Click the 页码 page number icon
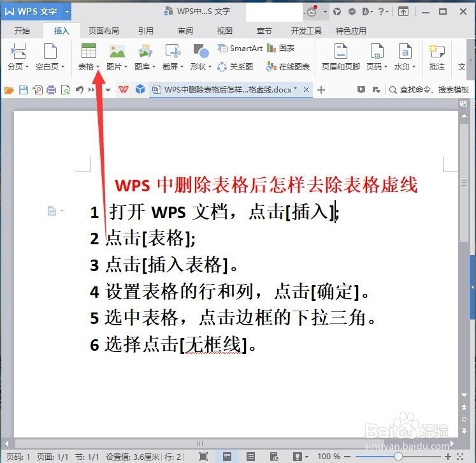476x463 pixels. [377, 51]
